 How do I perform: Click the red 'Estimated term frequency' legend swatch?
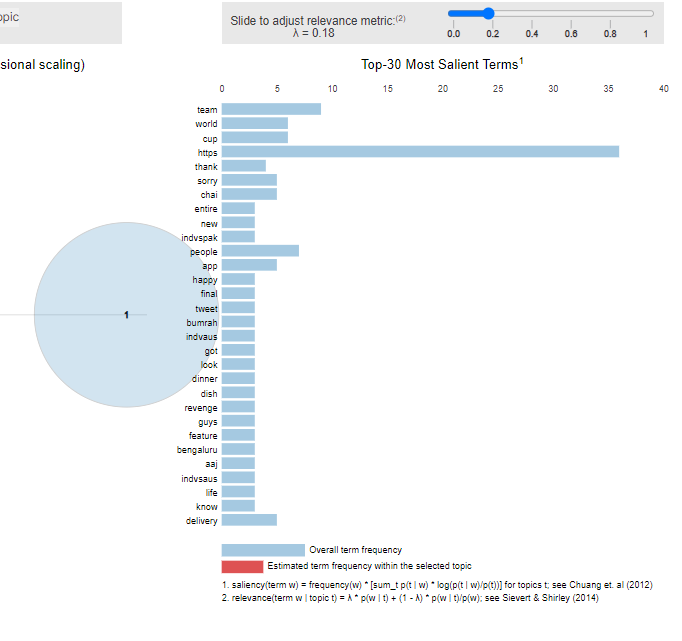tap(242, 566)
